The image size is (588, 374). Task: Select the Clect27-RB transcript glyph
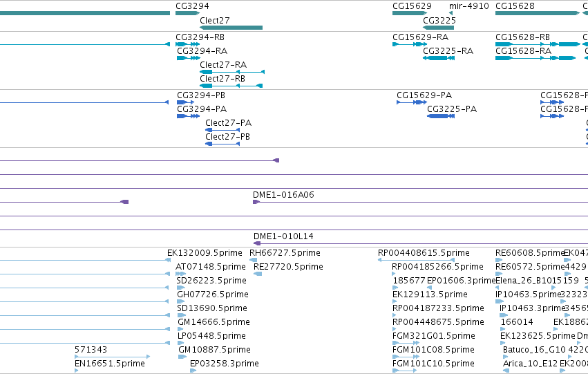(x=231, y=86)
